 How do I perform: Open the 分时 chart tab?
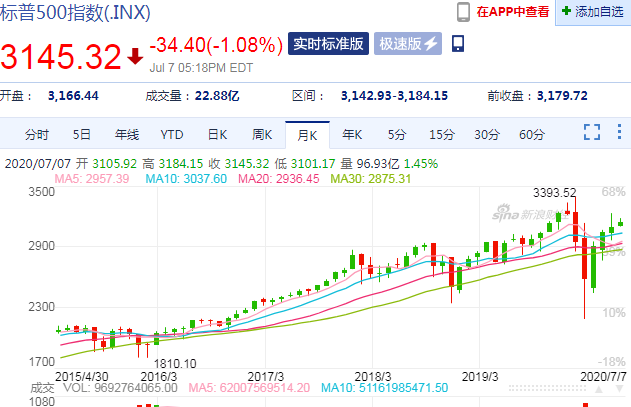(x=37, y=134)
